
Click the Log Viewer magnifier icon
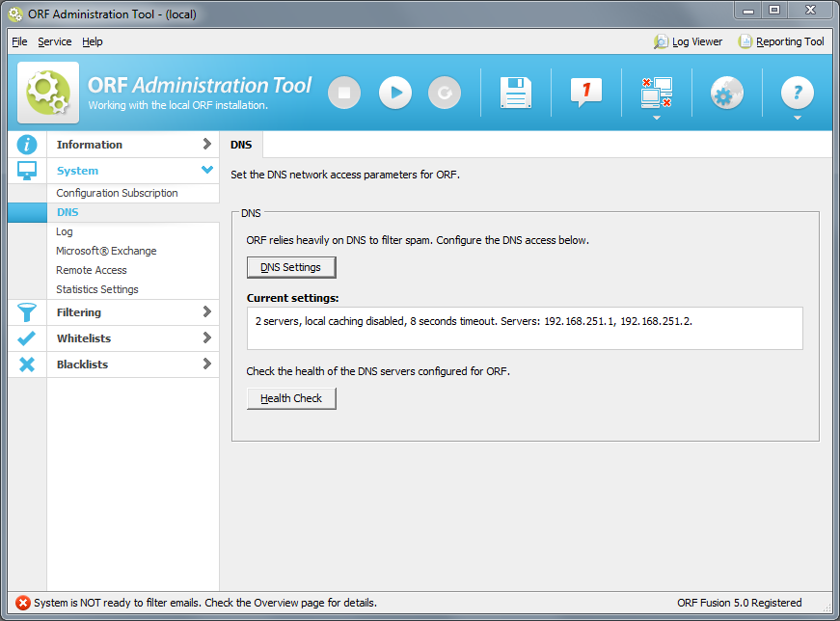(661, 41)
